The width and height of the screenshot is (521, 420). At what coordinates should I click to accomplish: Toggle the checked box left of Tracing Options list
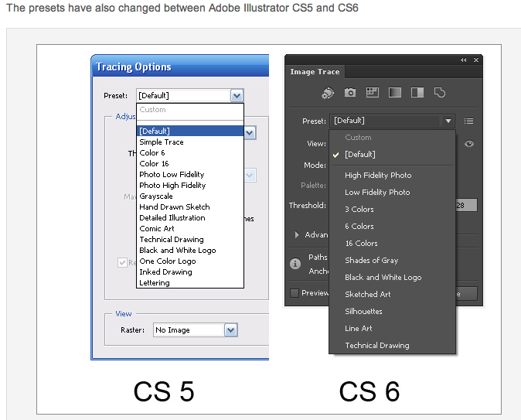tap(122, 262)
